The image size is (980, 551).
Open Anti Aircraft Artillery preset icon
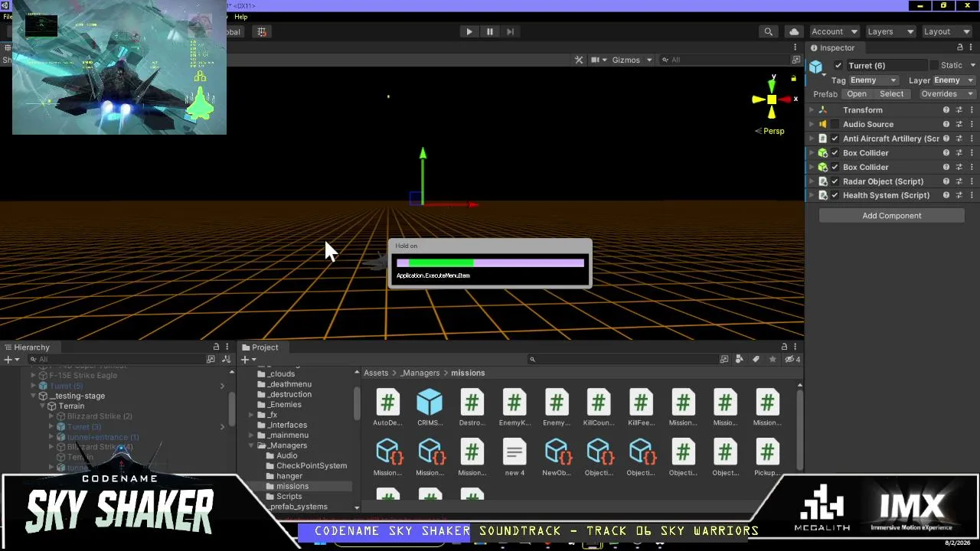[x=959, y=139]
